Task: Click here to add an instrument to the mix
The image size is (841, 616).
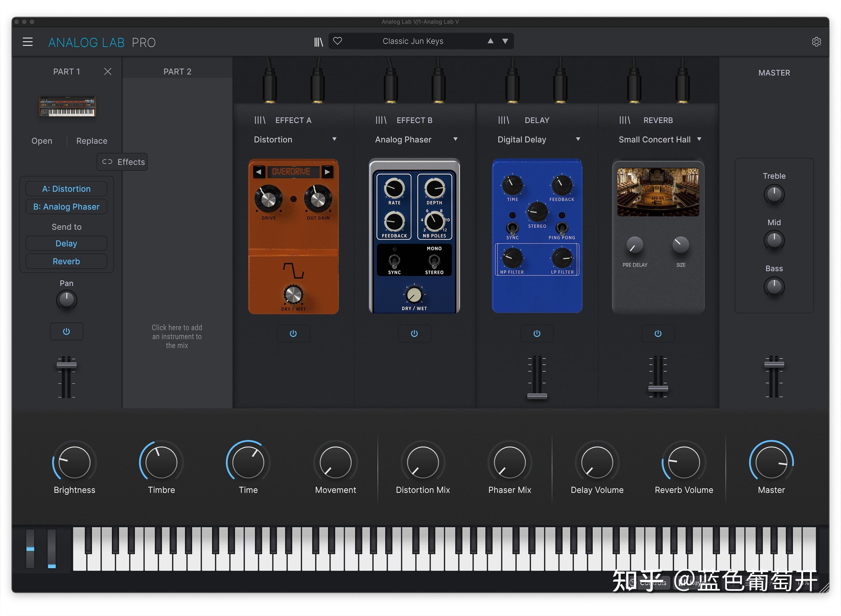Action: (177, 336)
